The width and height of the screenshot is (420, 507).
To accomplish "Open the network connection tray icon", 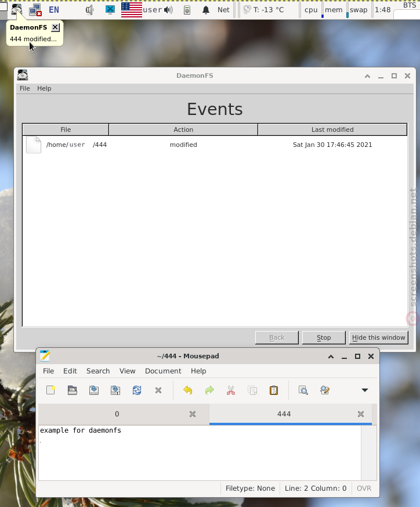I will [35, 10].
